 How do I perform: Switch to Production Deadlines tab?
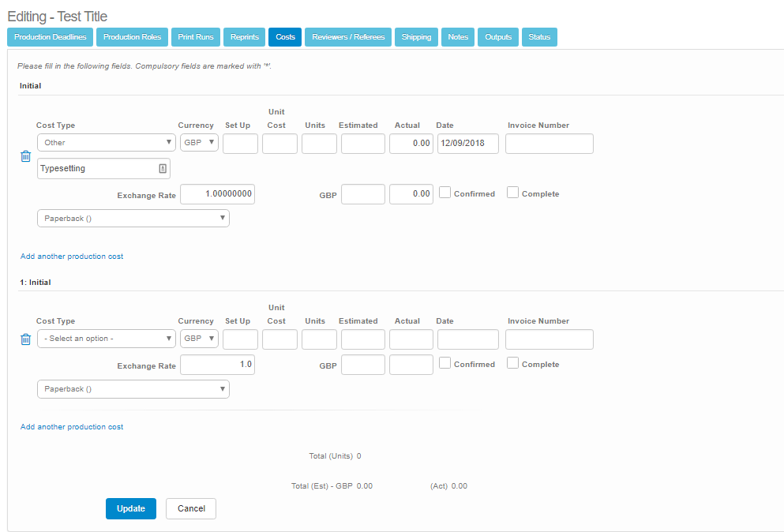[x=50, y=37]
